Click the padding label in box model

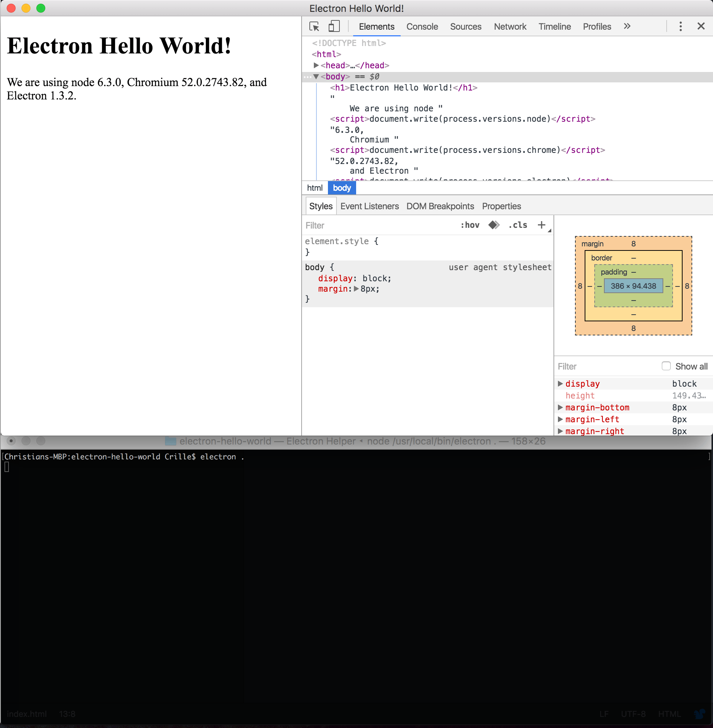[614, 272]
